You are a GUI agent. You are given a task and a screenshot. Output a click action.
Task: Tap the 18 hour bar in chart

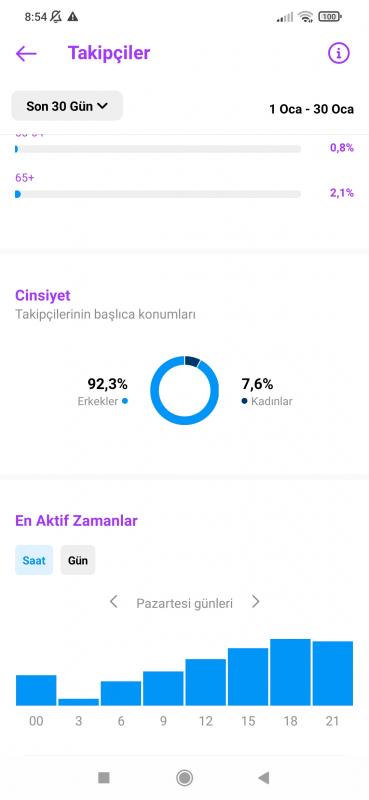[x=290, y=672]
